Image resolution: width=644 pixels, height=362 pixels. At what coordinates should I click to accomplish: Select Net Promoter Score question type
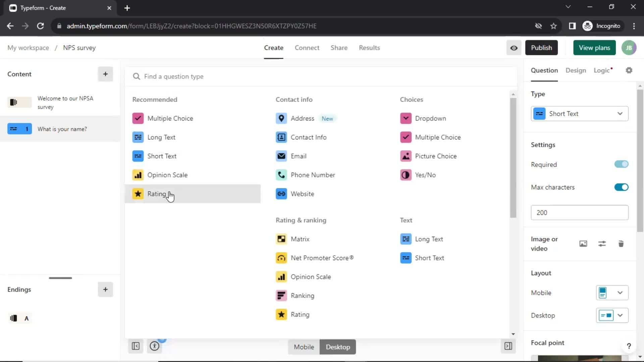315,258
